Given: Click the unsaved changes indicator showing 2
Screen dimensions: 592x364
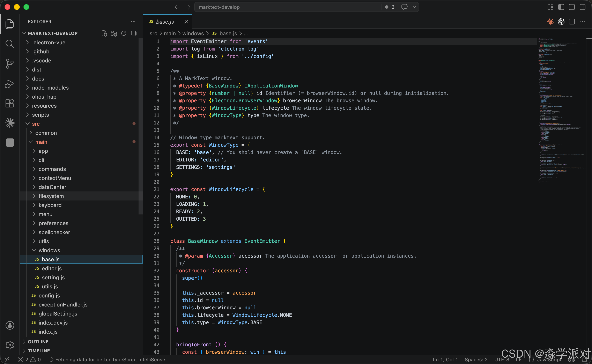Looking at the screenshot, I should click(x=390, y=7).
